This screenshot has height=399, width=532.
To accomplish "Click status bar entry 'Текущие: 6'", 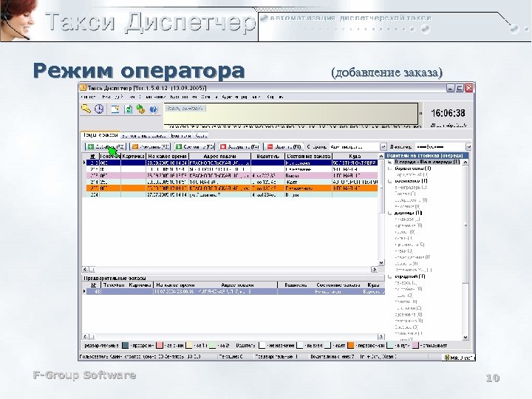I will click(231, 357).
